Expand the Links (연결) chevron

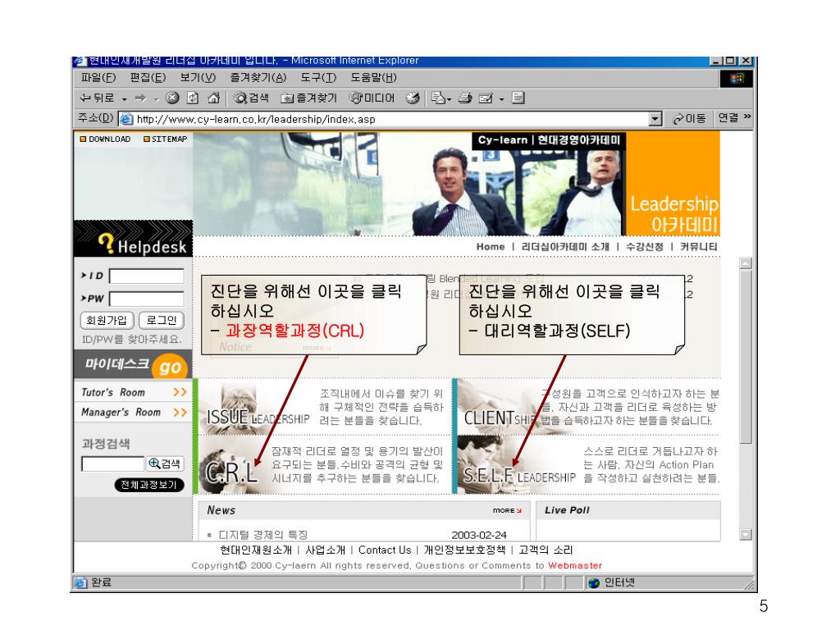click(746, 116)
